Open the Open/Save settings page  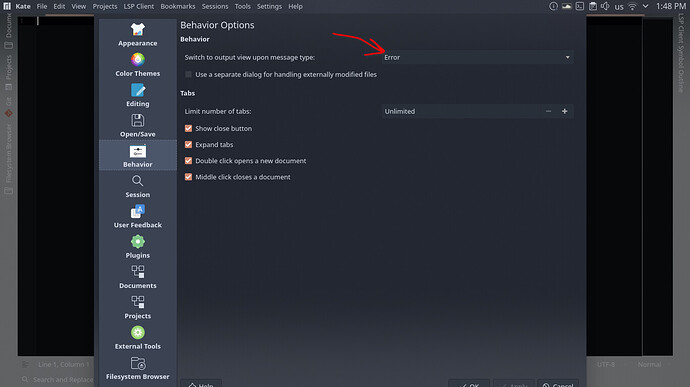pos(138,126)
